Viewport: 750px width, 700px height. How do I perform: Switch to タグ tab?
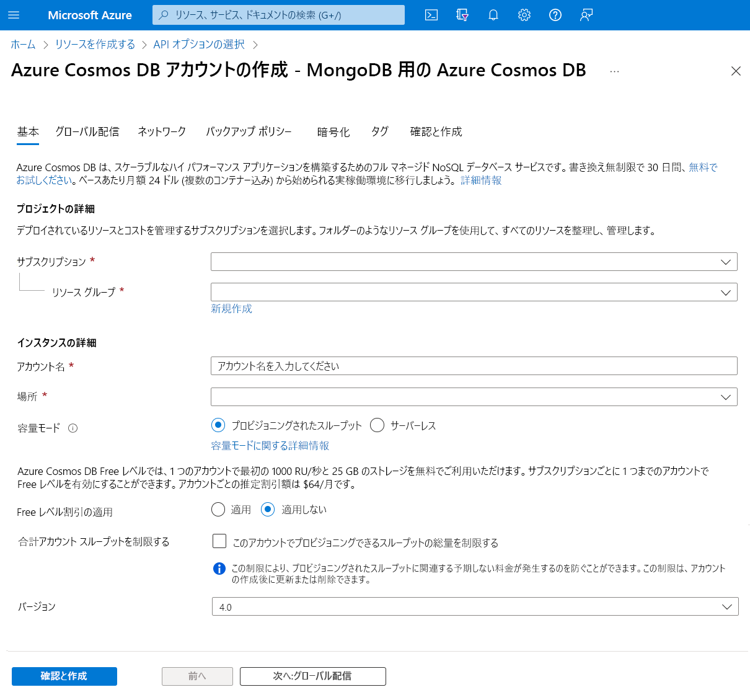click(x=380, y=131)
